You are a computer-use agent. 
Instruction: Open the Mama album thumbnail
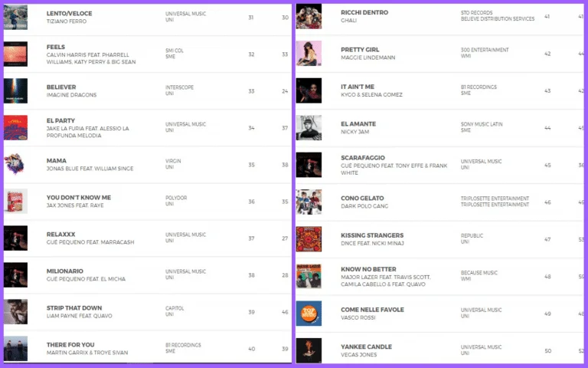coord(15,164)
